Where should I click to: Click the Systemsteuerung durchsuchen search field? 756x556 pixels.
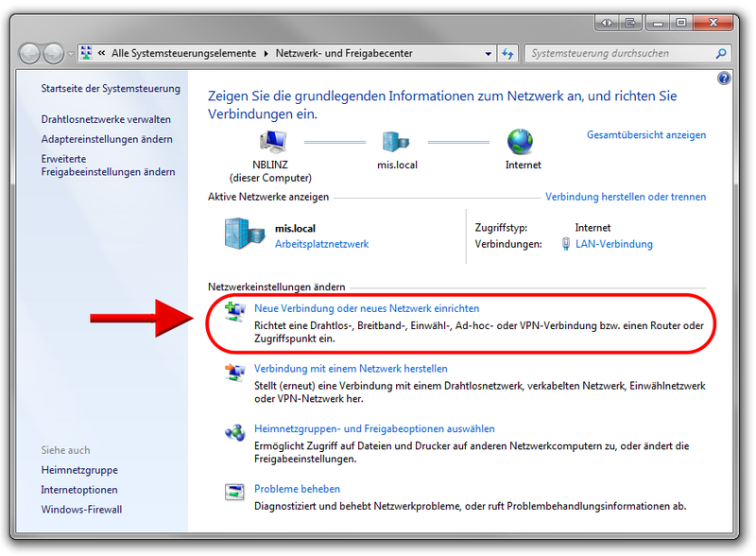(624, 53)
